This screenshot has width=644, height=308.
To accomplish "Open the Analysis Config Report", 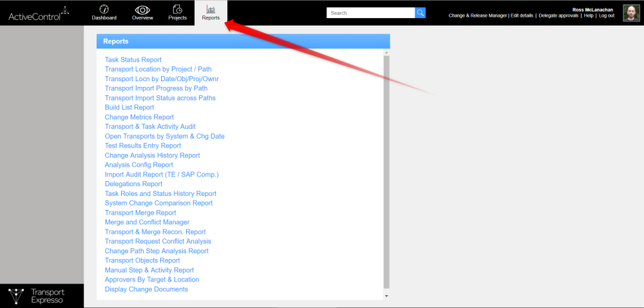I will click(139, 165).
